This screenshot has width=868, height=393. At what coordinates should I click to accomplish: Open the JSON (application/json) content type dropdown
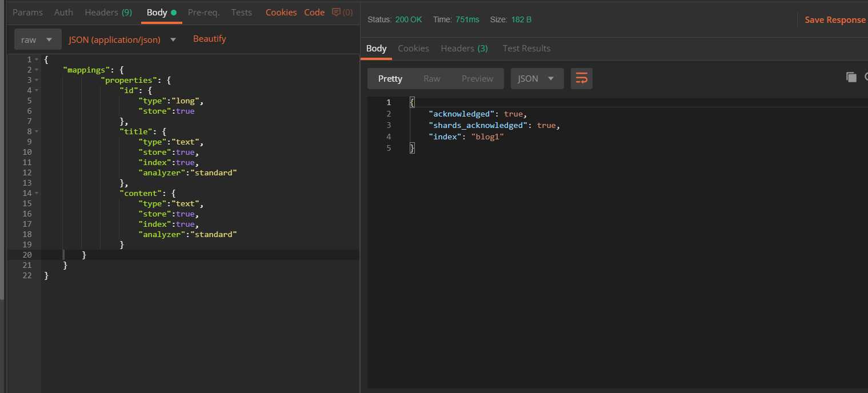click(122, 39)
